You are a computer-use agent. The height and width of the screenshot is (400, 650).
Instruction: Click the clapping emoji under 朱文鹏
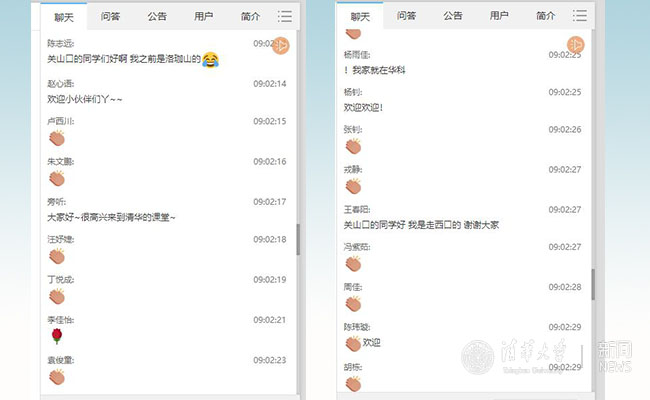click(56, 178)
